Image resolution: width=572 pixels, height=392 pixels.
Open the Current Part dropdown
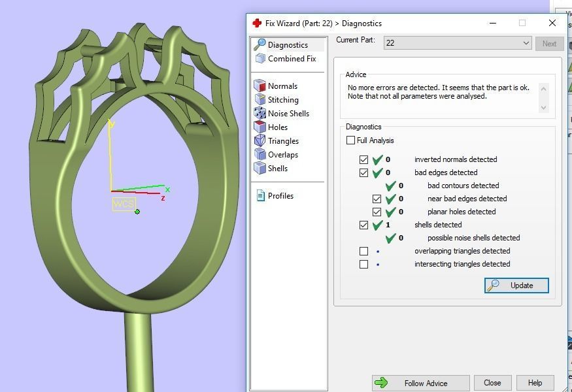[x=458, y=43]
